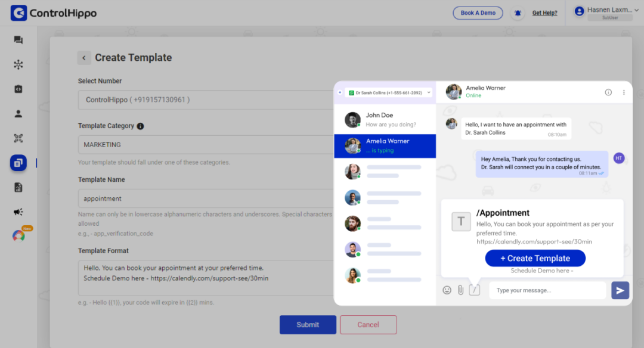Click the integrations hub icon in the sidebar

18,64
